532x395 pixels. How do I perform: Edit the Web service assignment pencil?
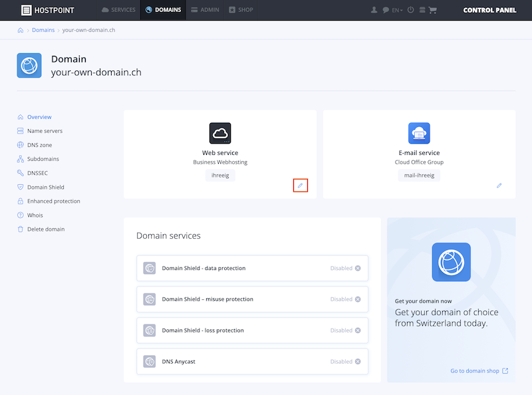(x=301, y=186)
